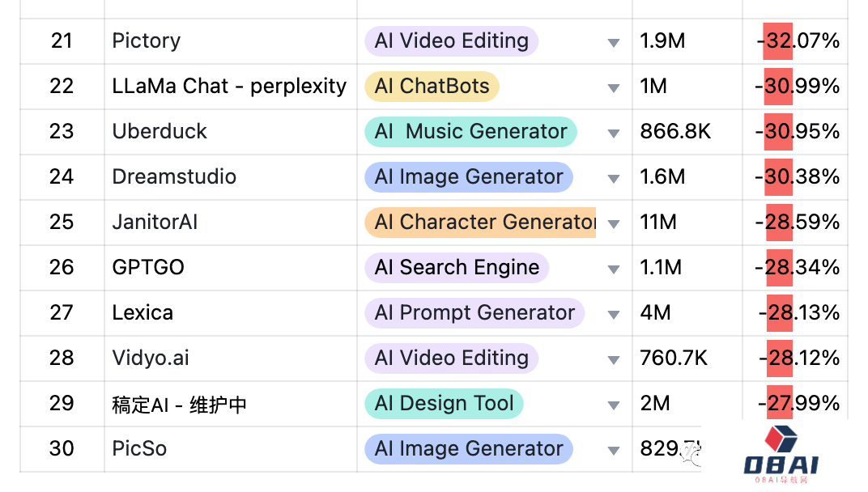Expand the category dropdown arrow for Dreamstudio
Viewport: 868px width, 492px height.
coord(614,179)
